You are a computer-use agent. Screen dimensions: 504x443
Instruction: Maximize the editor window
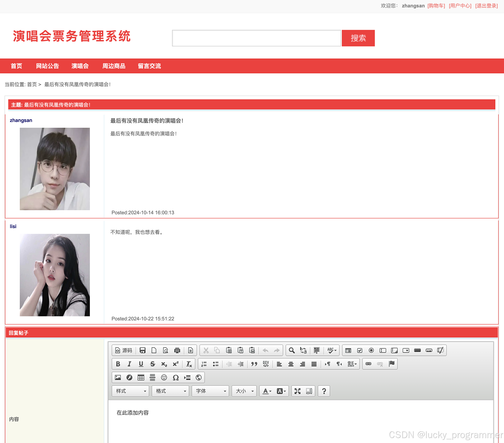click(297, 391)
